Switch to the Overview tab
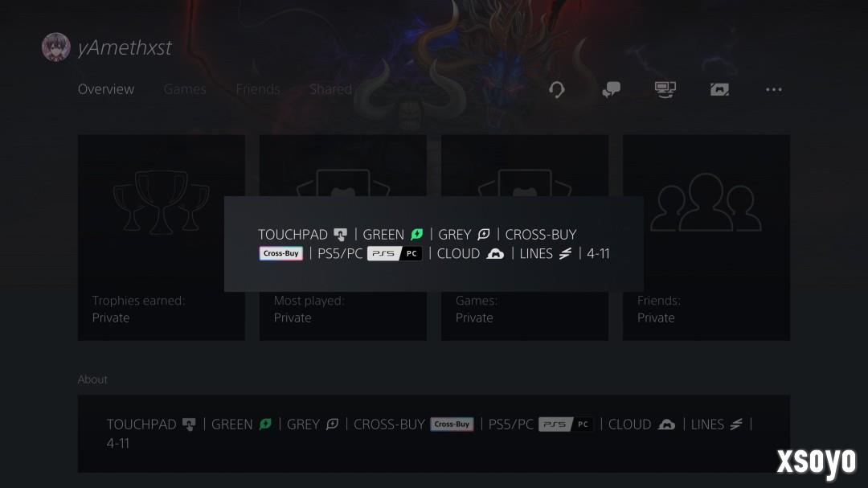The image size is (868, 488). pyautogui.click(x=106, y=89)
